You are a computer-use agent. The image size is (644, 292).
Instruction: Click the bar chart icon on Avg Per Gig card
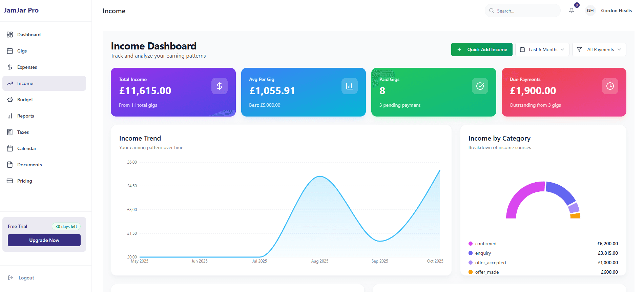349,86
